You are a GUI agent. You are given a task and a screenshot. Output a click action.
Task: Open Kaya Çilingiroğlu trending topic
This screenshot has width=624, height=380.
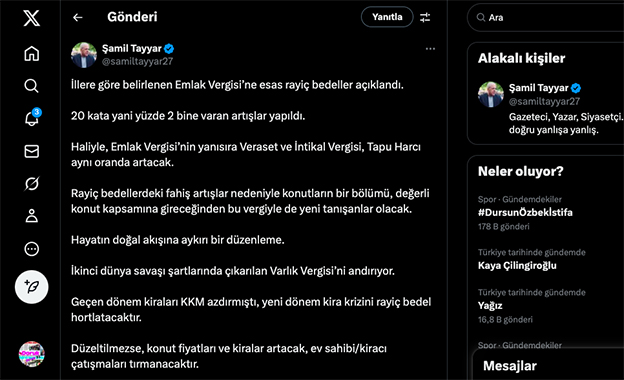point(517,265)
